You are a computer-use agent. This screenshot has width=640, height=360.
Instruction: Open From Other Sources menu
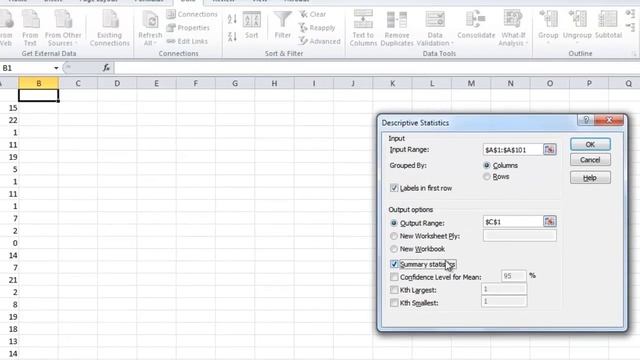click(63, 28)
